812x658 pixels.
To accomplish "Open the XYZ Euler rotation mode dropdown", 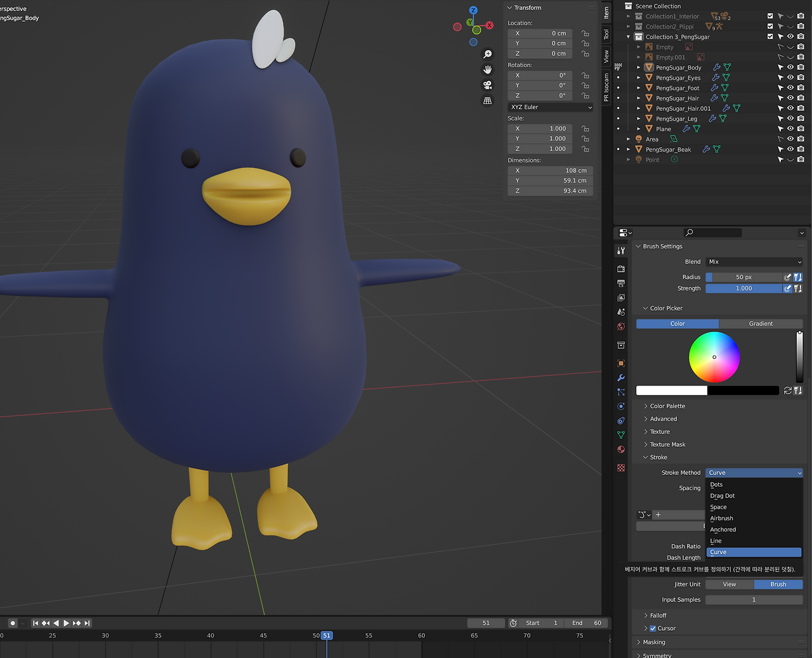I will [551, 107].
